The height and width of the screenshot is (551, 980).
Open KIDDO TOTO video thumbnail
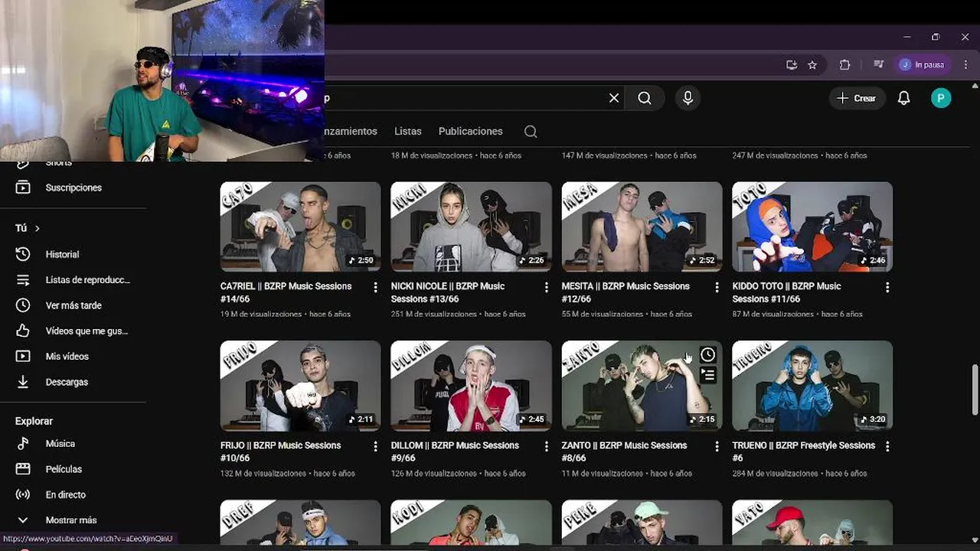[x=812, y=227]
